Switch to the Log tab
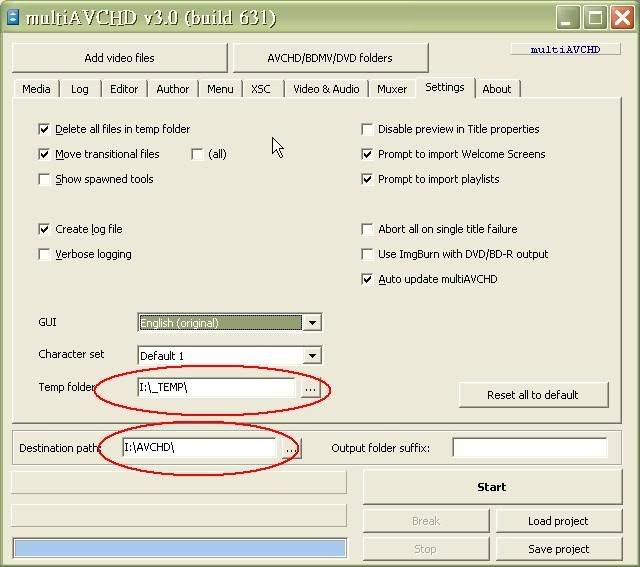Image resolution: width=640 pixels, height=567 pixels. [80, 89]
